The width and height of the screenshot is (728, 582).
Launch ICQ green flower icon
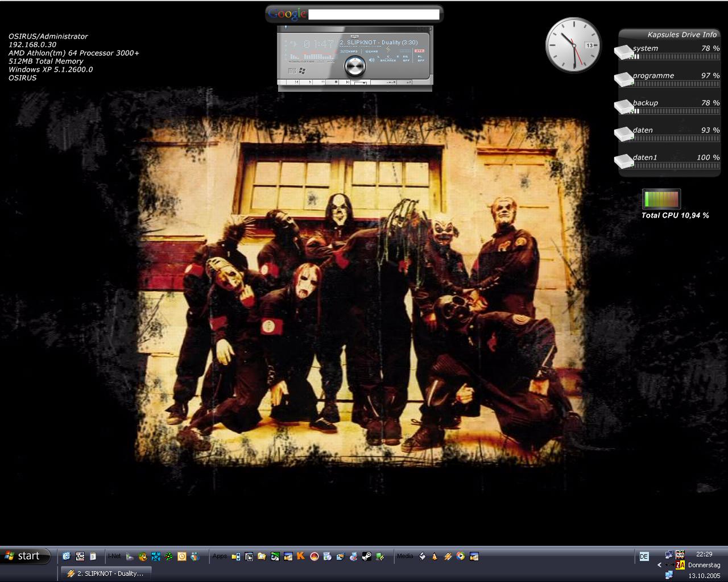tap(169, 556)
